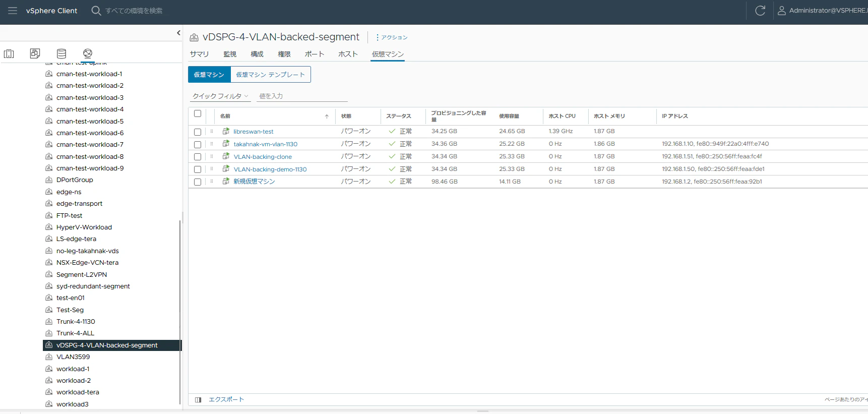
Task: Collapse the left navigation pane
Action: [178, 33]
